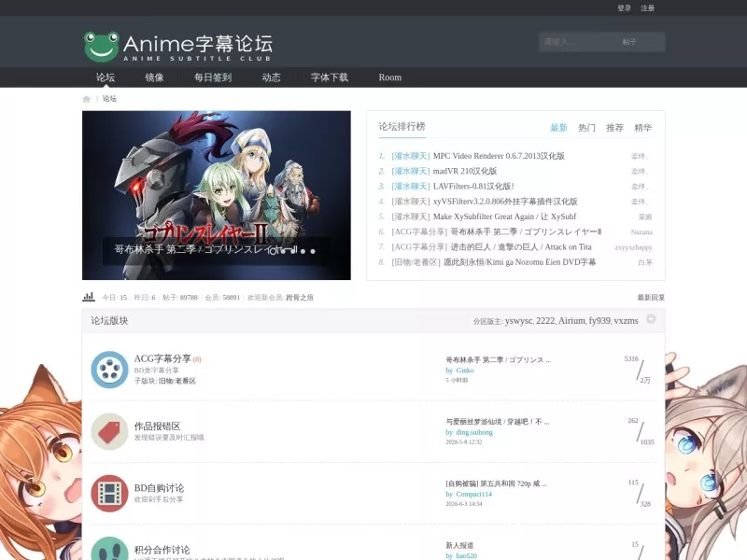Screen dimensions: 747x560
Task: Switch to the 推荐 ranking tab
Action: tap(614, 128)
